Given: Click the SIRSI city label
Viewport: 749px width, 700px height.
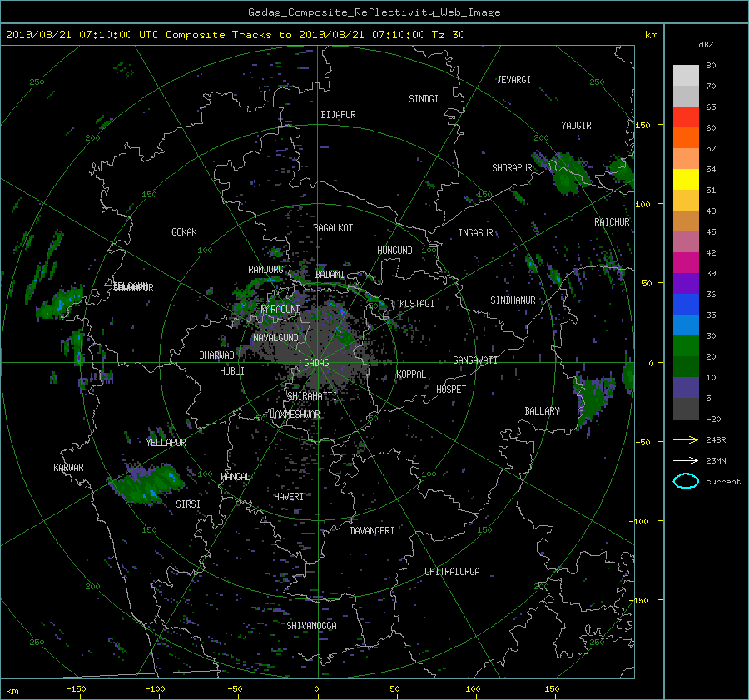Looking at the screenshot, I should (188, 504).
